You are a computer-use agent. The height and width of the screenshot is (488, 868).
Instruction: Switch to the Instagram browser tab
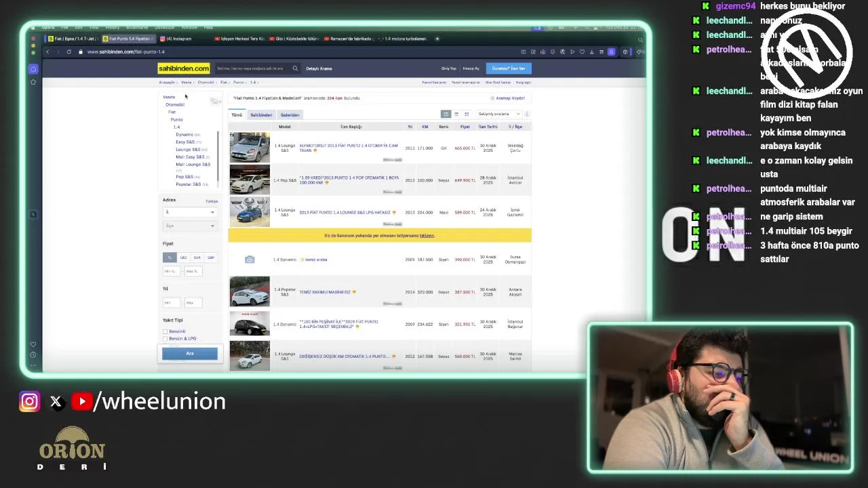(178, 39)
